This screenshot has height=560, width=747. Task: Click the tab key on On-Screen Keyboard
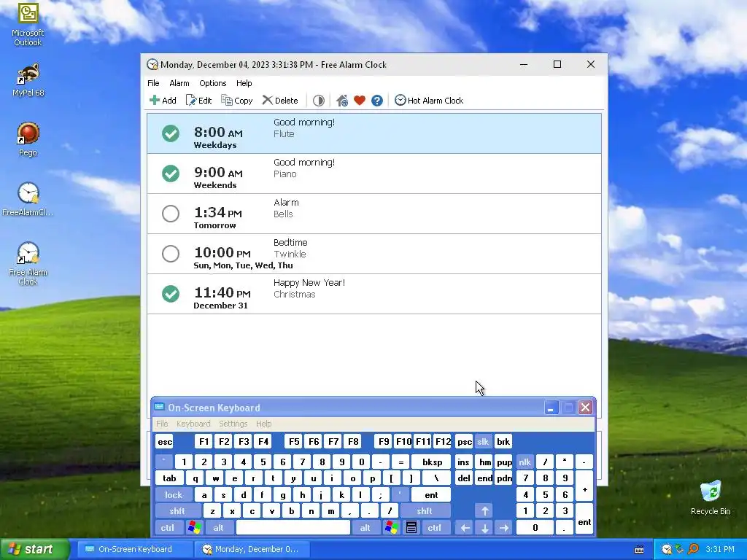point(169,478)
